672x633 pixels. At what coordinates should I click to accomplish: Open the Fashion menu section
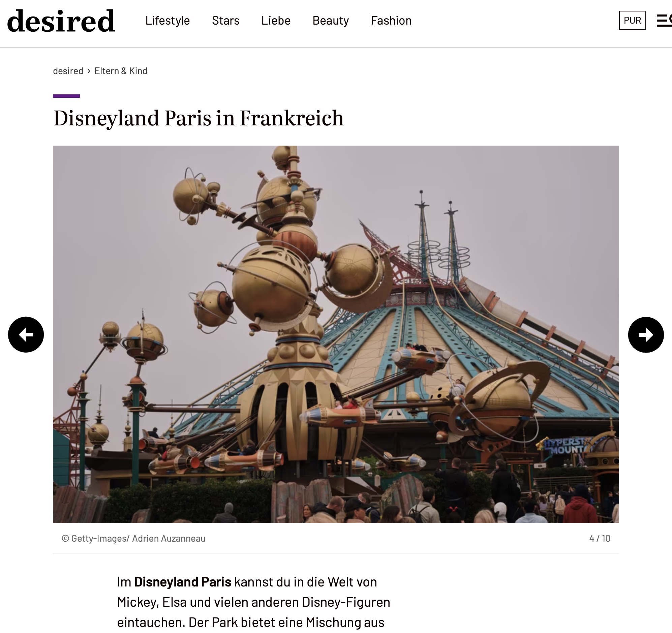[391, 21]
